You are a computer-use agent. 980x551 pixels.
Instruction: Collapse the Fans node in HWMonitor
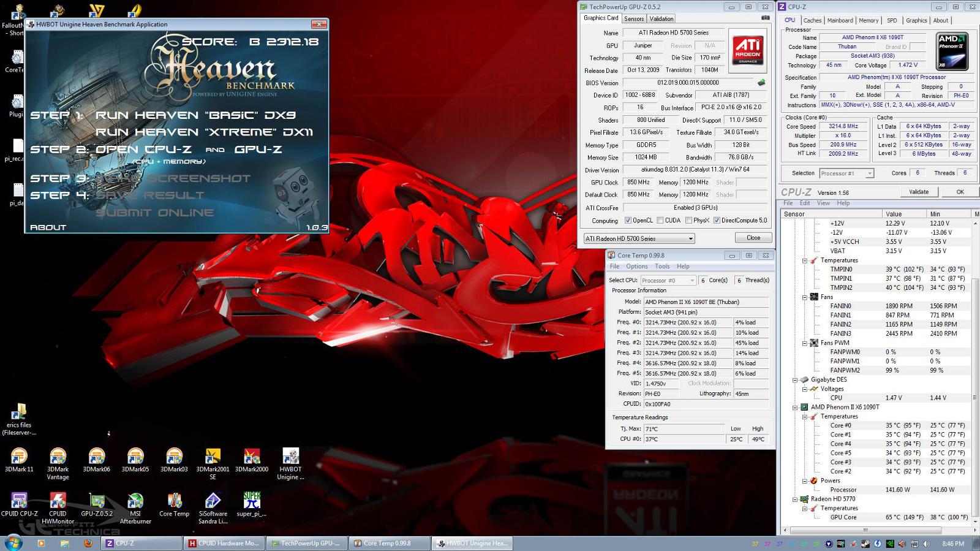pyautogui.click(x=805, y=297)
